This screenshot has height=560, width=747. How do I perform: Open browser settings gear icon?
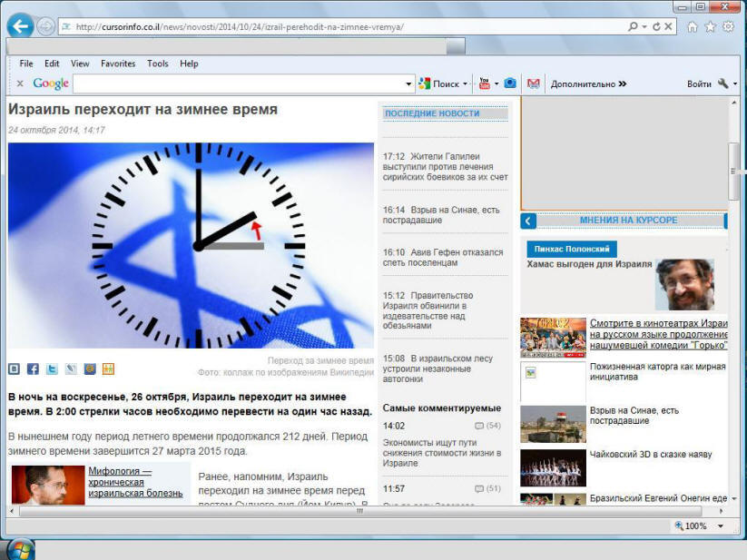pos(729,26)
